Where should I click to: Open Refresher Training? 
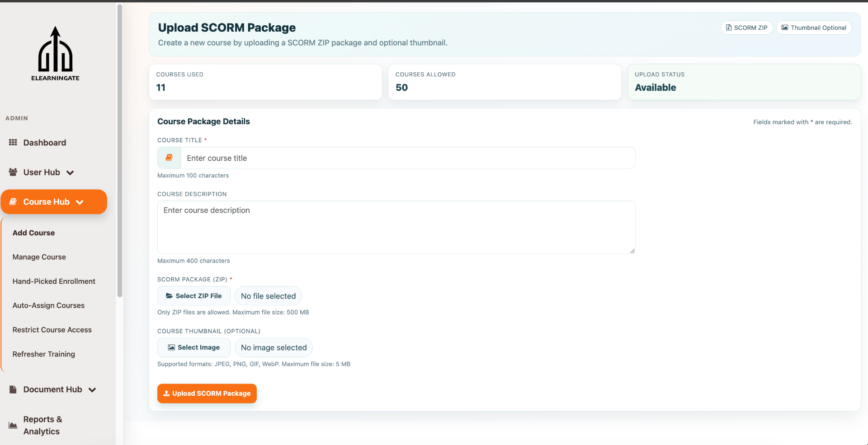(x=44, y=354)
